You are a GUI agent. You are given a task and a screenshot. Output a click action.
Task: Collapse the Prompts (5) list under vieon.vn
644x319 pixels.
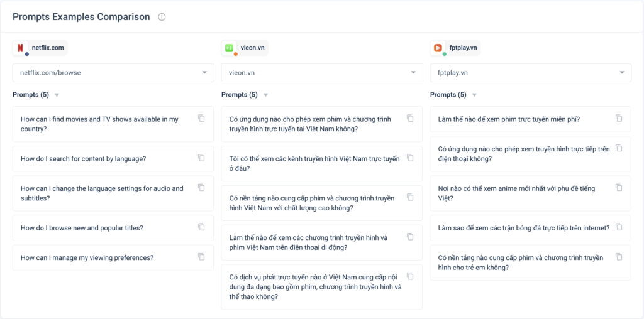pos(265,95)
